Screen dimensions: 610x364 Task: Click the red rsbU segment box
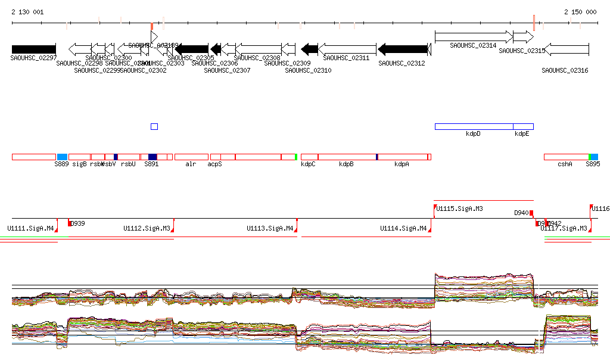(x=129, y=157)
